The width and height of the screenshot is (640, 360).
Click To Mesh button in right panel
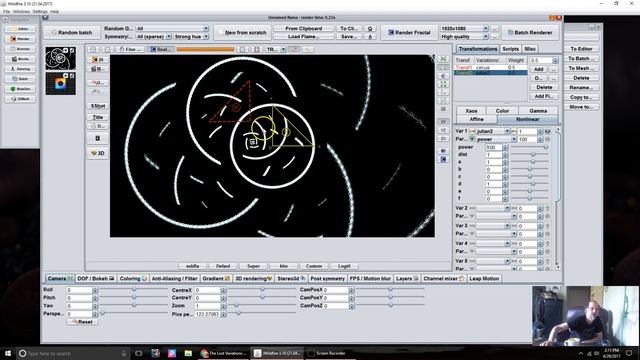pyautogui.click(x=581, y=69)
